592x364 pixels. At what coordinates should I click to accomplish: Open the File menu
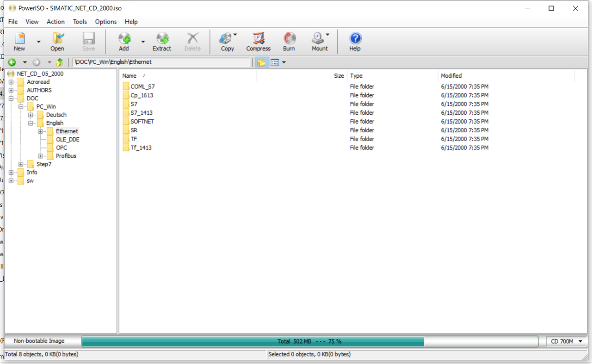tap(13, 22)
